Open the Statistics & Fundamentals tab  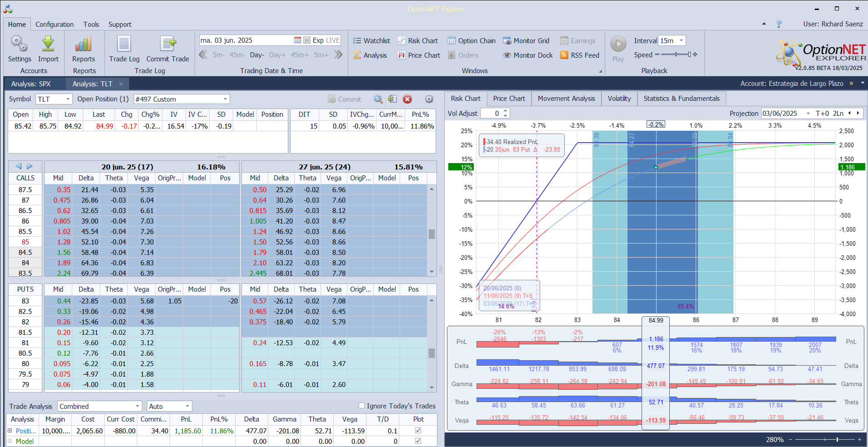pyautogui.click(x=682, y=99)
